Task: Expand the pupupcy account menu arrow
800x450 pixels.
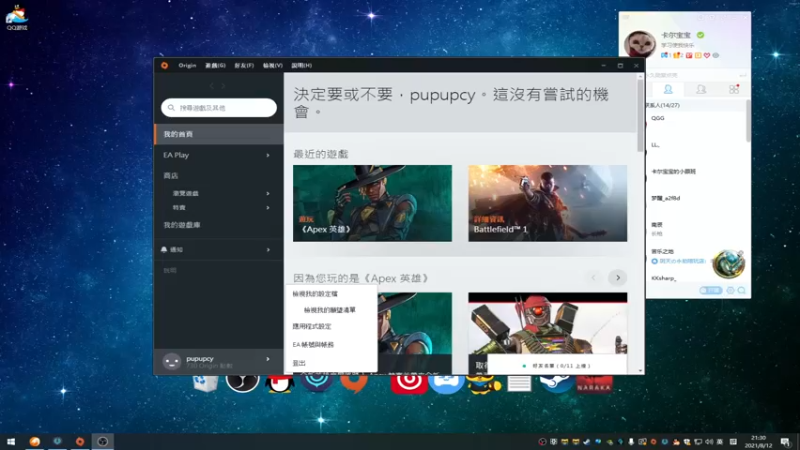Action: pyautogui.click(x=268, y=359)
